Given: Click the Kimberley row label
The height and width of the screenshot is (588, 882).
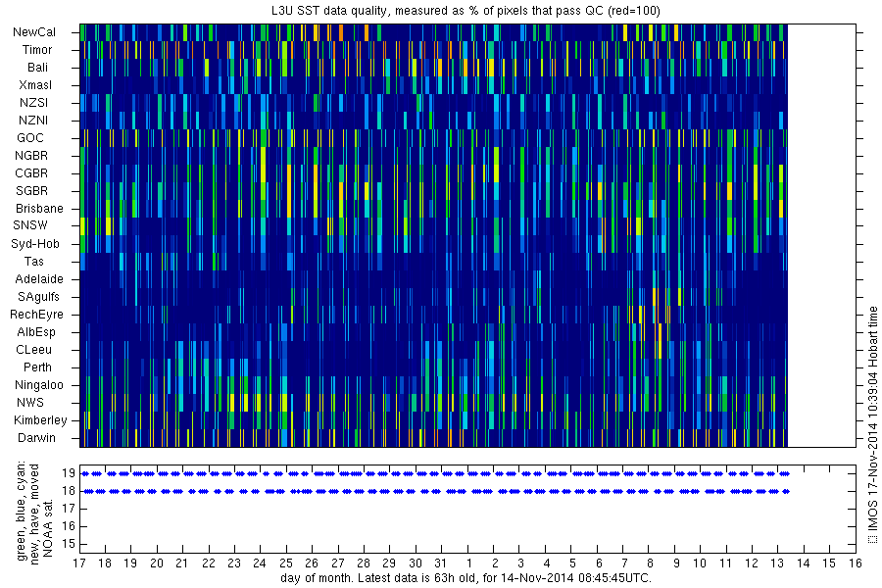Looking at the screenshot, I should point(40,420).
